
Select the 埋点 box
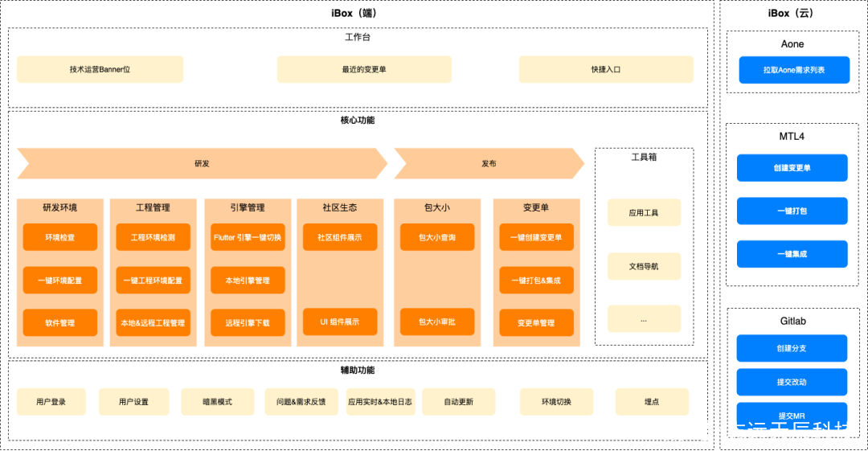point(652,402)
